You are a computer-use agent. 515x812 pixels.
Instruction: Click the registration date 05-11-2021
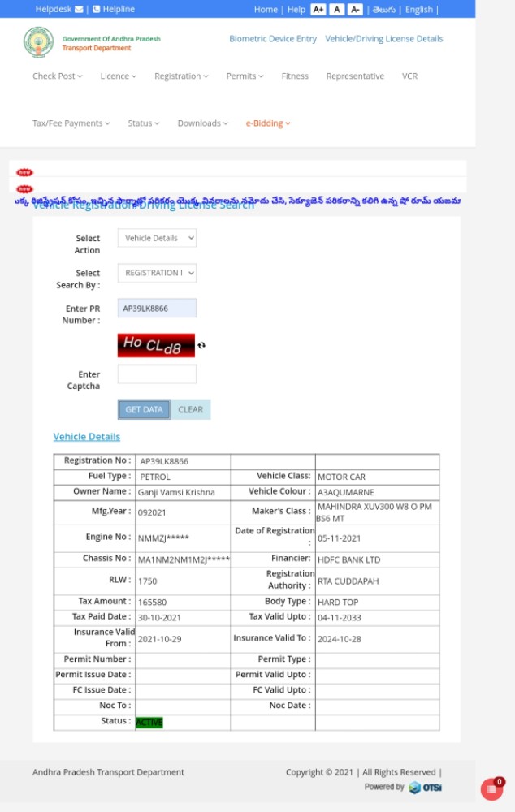pos(340,538)
